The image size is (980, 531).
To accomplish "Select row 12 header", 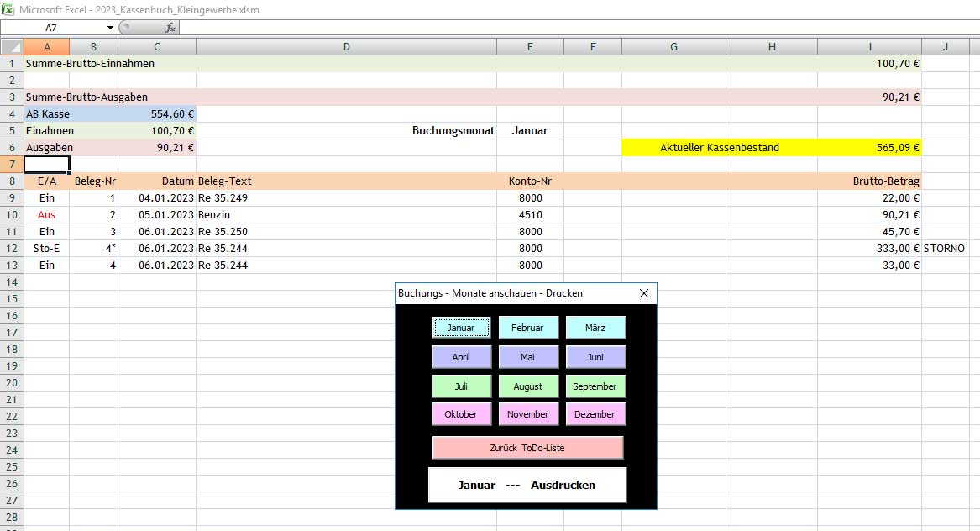I will 12,249.
